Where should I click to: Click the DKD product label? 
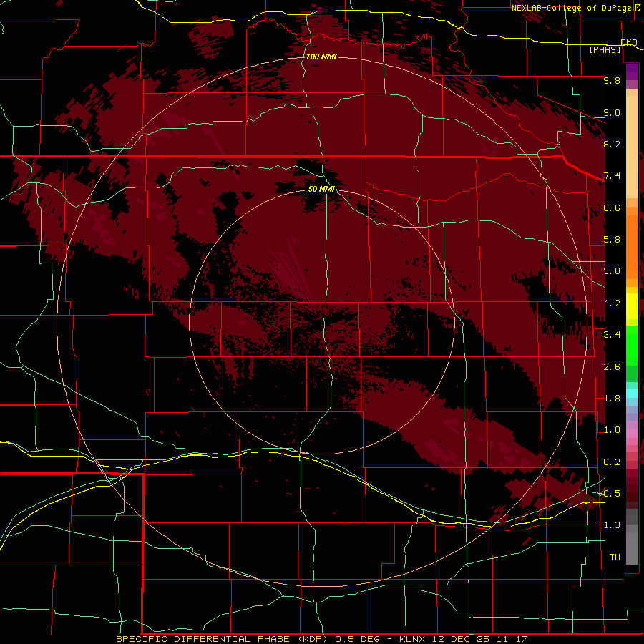point(629,42)
